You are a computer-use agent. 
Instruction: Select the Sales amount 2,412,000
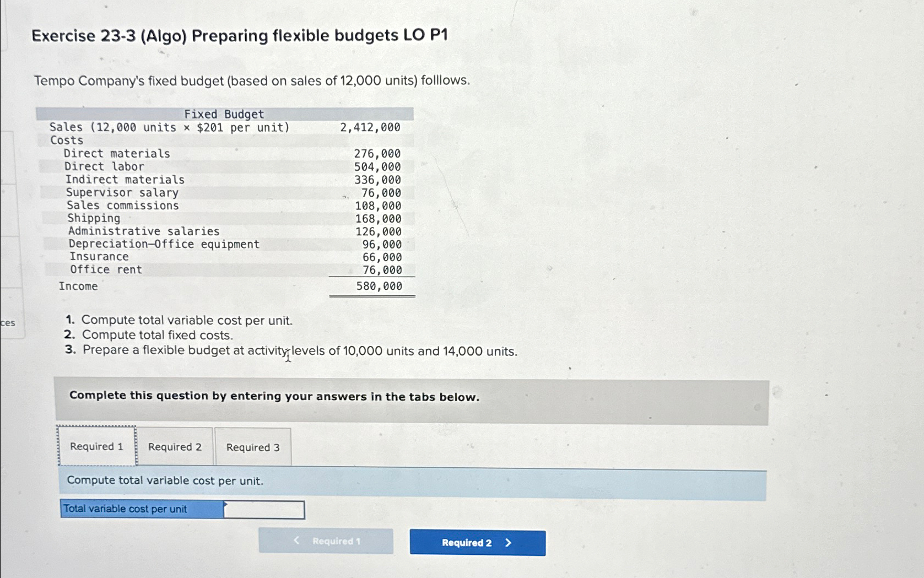point(370,127)
